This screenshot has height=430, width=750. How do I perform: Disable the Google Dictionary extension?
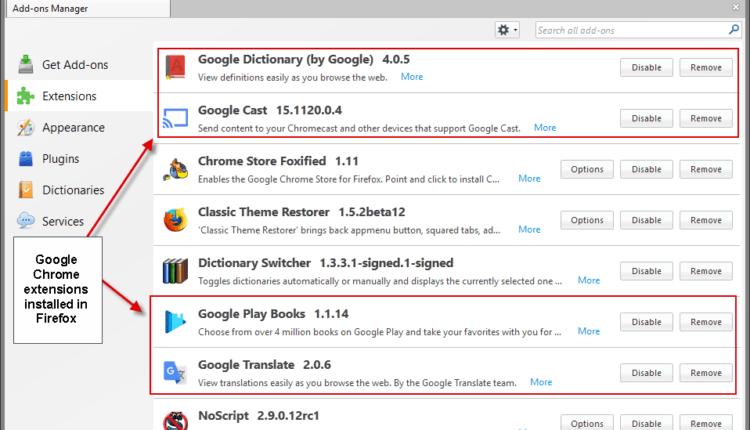coord(646,67)
